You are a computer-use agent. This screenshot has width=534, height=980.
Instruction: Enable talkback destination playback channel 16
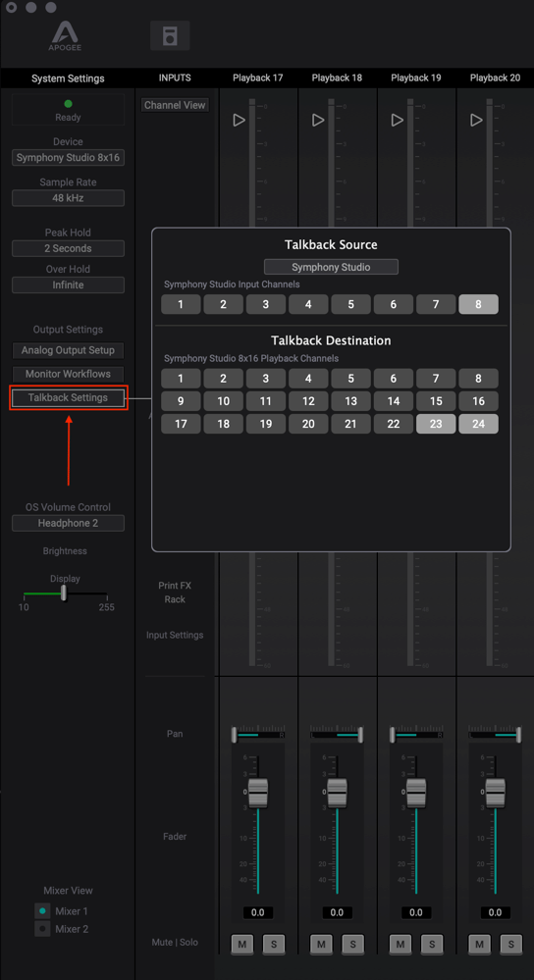[x=478, y=401]
